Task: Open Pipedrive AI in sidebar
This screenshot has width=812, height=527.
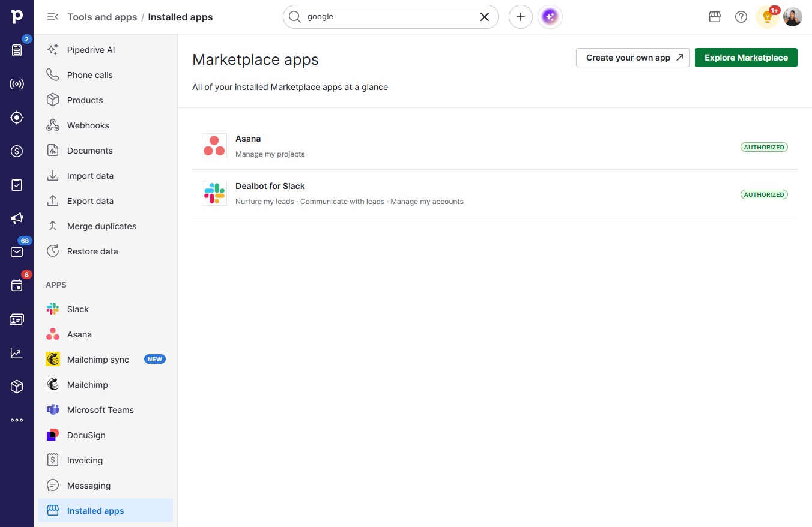Action: 106,50
